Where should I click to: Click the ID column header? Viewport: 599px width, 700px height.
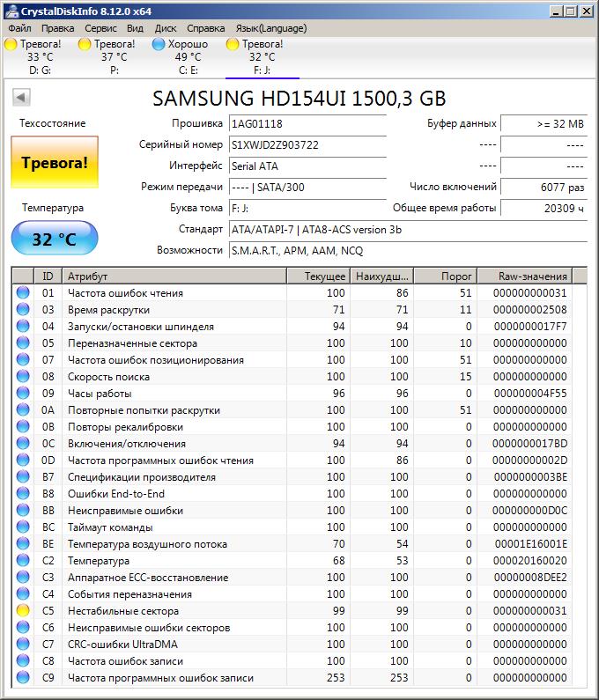coord(48,276)
